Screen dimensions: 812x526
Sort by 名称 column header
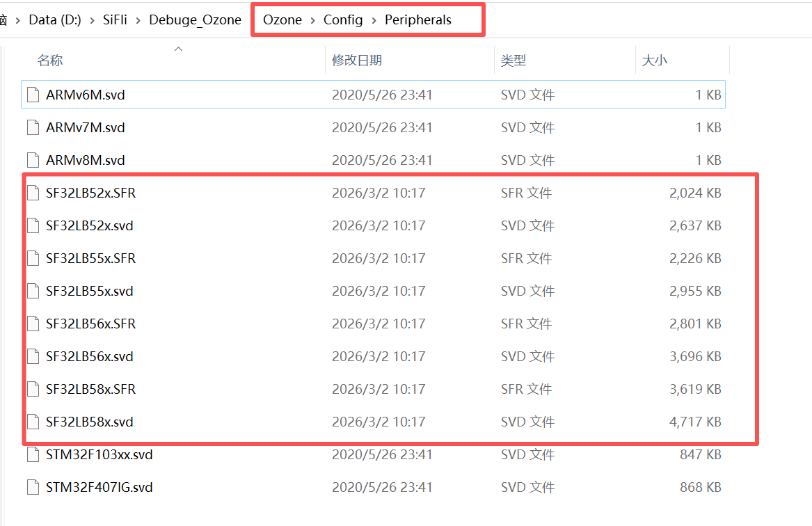coord(50,60)
